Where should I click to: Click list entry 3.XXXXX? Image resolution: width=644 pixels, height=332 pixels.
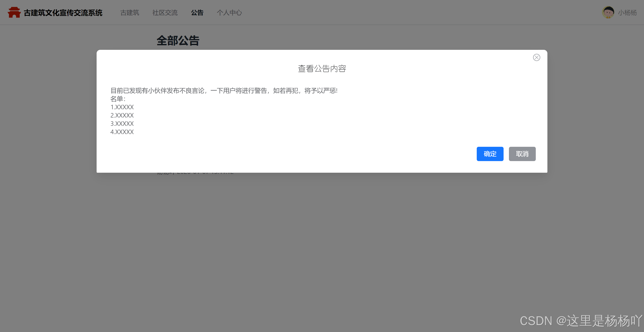pos(122,124)
